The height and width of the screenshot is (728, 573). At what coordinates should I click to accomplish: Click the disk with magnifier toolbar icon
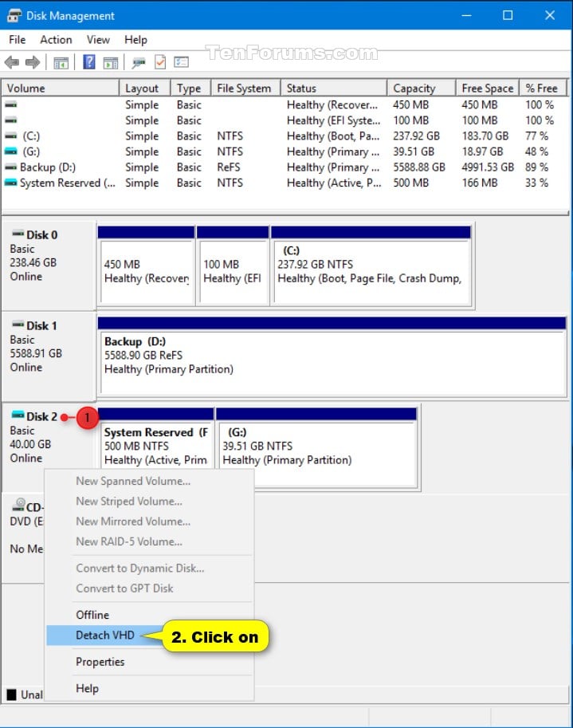point(138,63)
